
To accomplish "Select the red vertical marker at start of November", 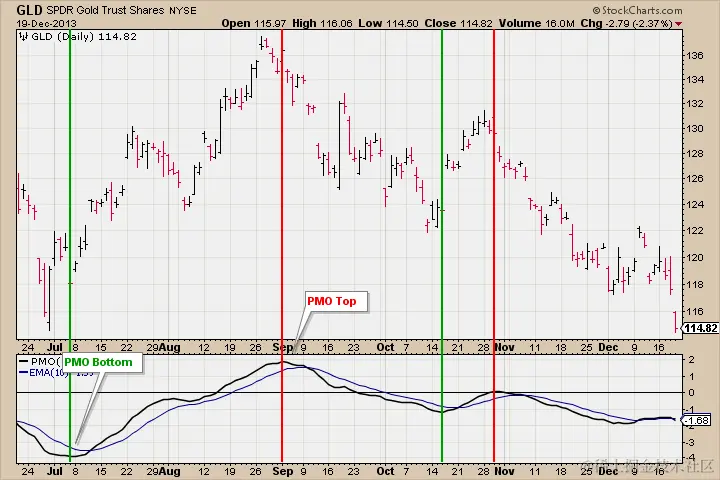I will tap(494, 245).
